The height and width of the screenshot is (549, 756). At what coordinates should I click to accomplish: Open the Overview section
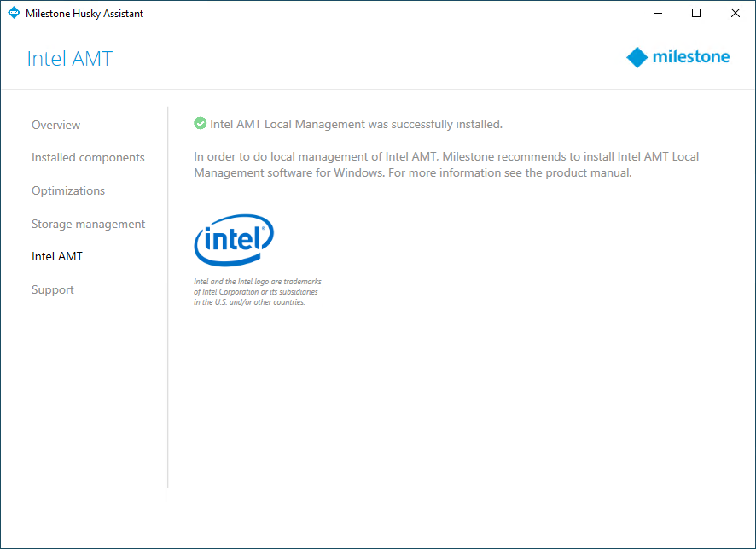click(x=55, y=125)
